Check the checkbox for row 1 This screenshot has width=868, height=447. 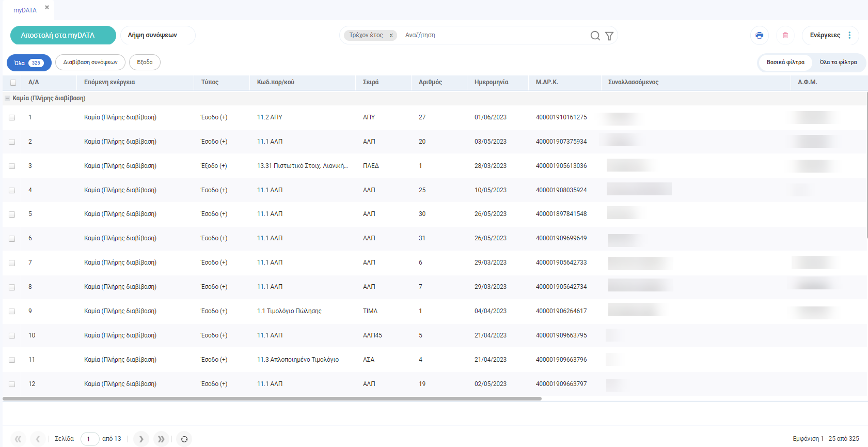pyautogui.click(x=12, y=118)
